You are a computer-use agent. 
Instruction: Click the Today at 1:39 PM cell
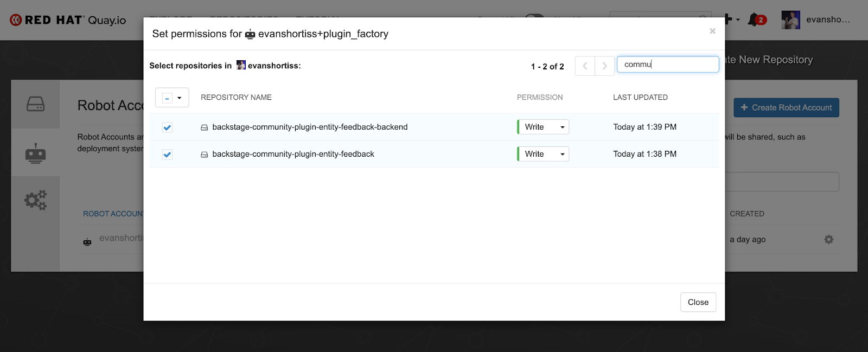coord(644,127)
